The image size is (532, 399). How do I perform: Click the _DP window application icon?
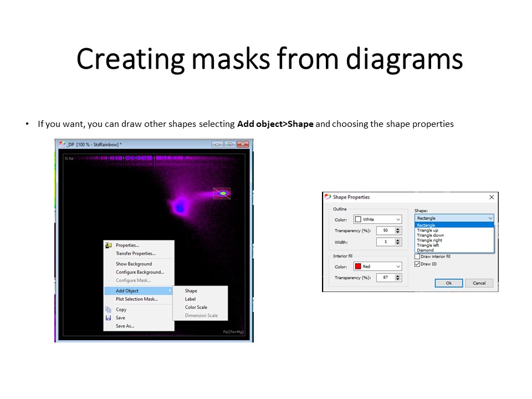[x=62, y=144]
